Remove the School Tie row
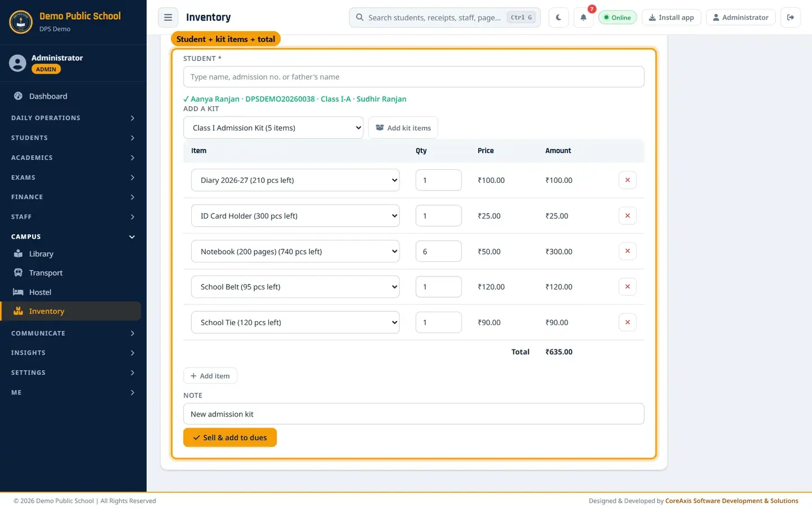Image resolution: width=812 pixels, height=508 pixels. [628, 322]
